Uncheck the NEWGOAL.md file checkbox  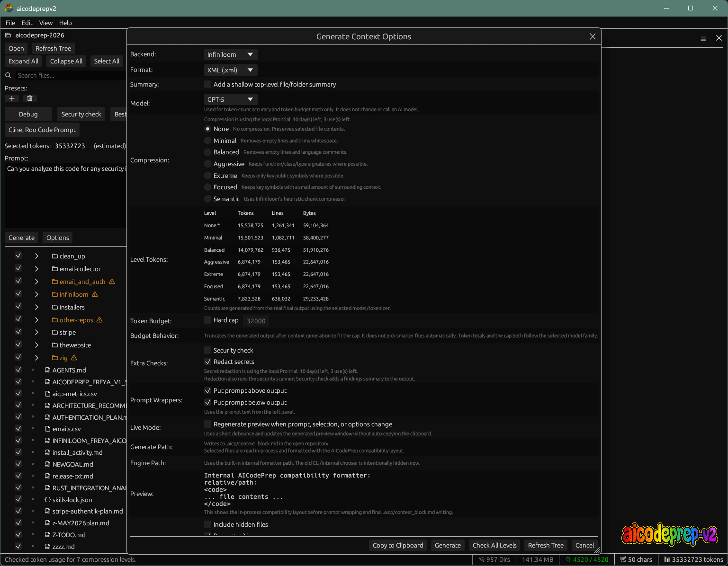pyautogui.click(x=18, y=464)
